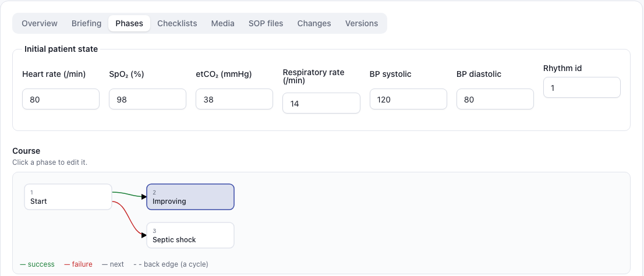
Task: Edit the Respiratory rate field
Action: point(321,103)
